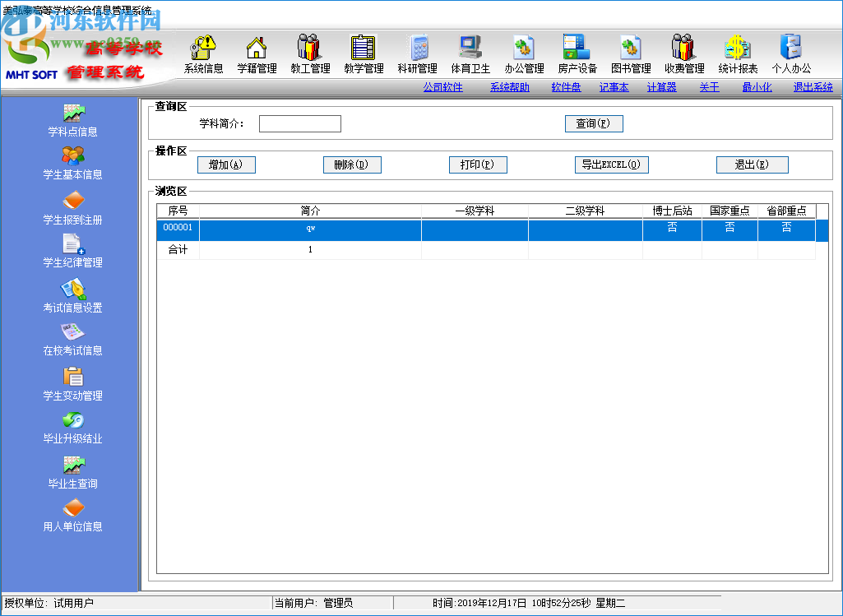Open 系统帮助 system help
The width and height of the screenshot is (843, 616).
[509, 86]
